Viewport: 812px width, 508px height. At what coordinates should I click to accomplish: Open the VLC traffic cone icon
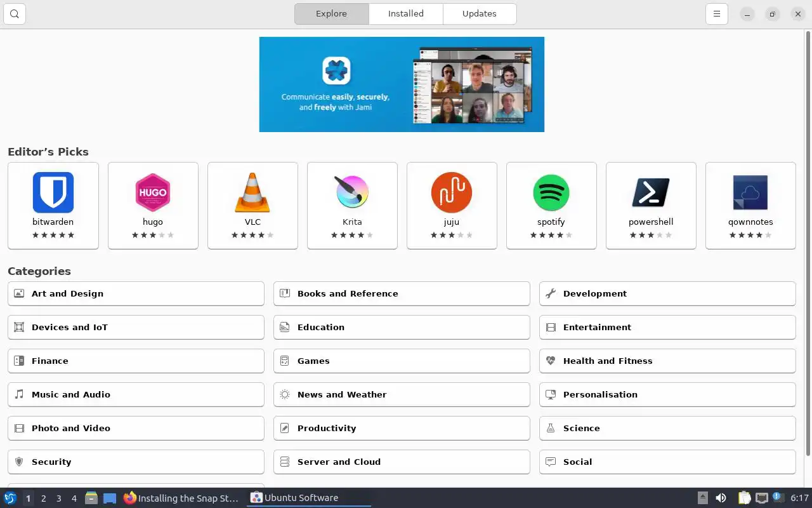coord(252,192)
